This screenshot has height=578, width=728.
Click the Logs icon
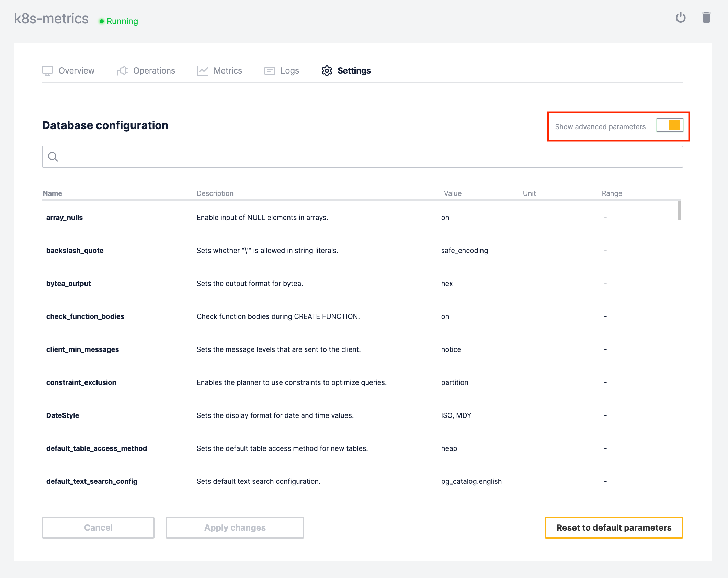[270, 71]
